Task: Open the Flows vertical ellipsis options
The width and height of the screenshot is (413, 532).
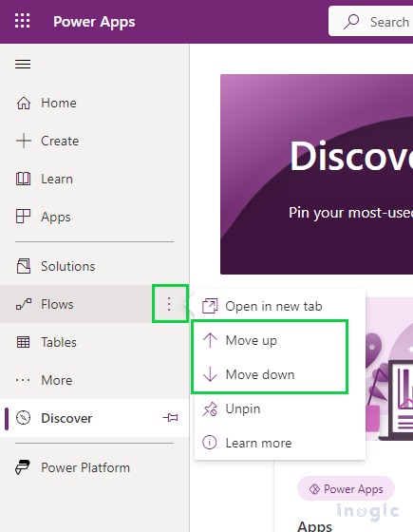Action: pos(169,304)
